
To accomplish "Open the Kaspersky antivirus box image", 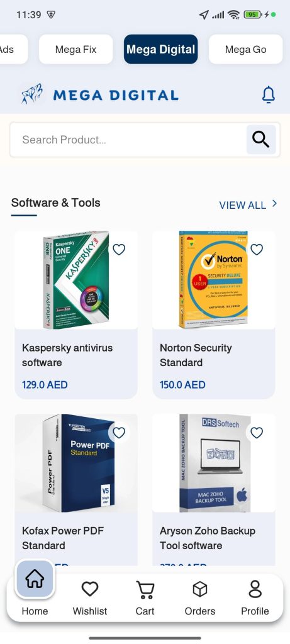I will (76, 280).
